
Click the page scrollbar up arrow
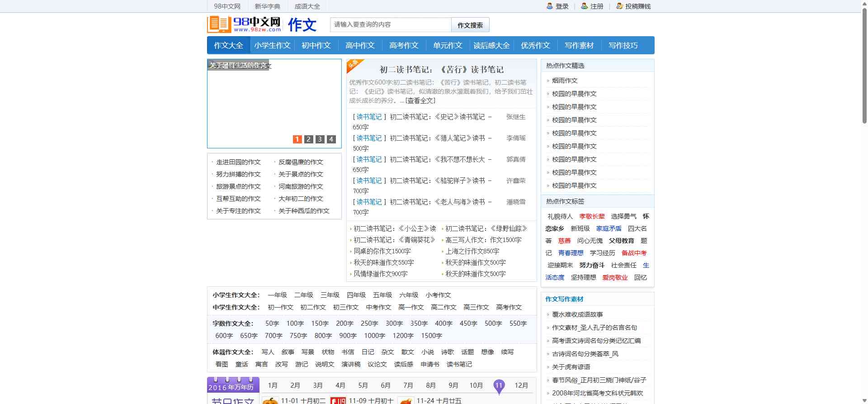[864, 3]
